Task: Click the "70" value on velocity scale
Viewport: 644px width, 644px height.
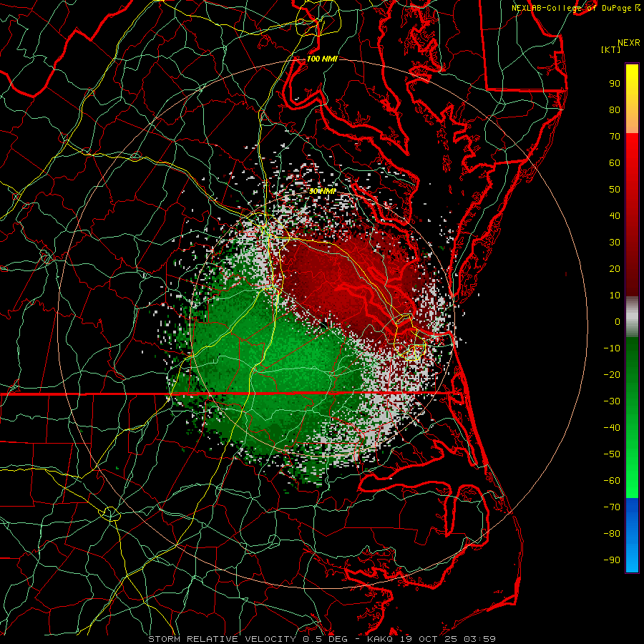Action: tap(615, 137)
